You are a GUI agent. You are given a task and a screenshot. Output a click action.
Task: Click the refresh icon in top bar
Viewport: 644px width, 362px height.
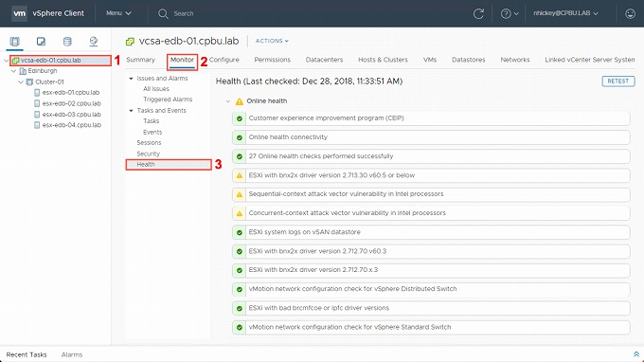478,13
